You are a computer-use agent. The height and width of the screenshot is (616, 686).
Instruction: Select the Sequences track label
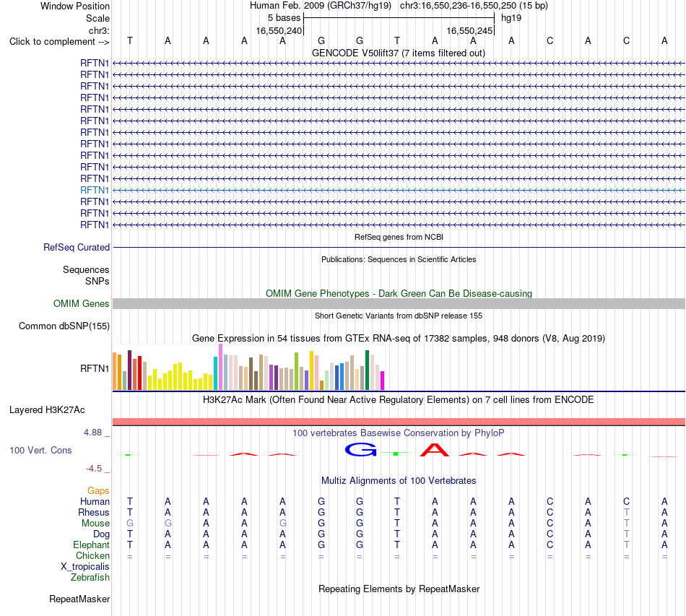tap(86, 269)
